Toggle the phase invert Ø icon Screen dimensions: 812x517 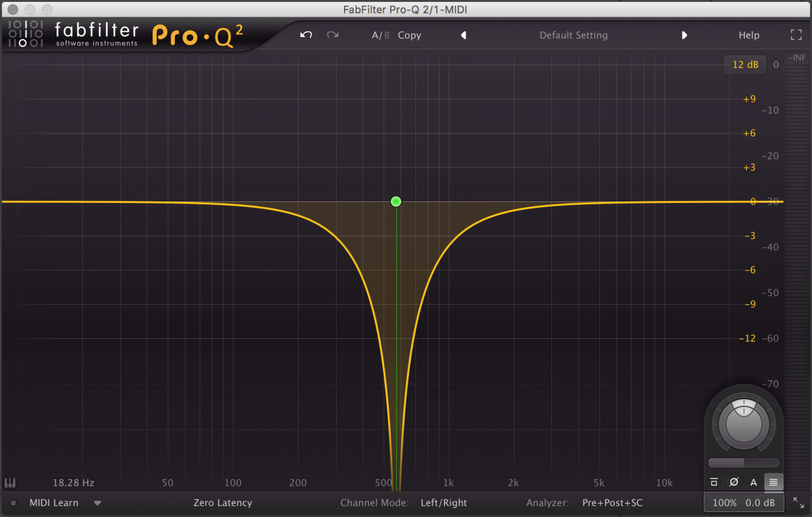[x=734, y=482]
